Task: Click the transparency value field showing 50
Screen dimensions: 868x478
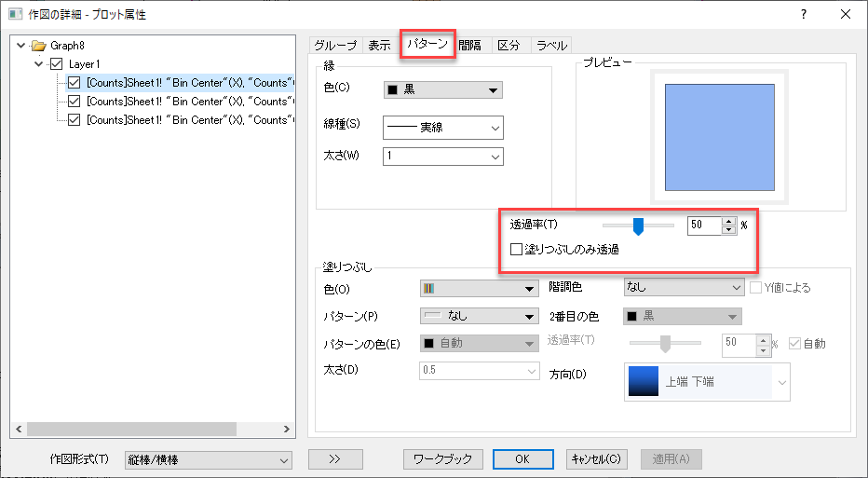Action: (x=704, y=225)
